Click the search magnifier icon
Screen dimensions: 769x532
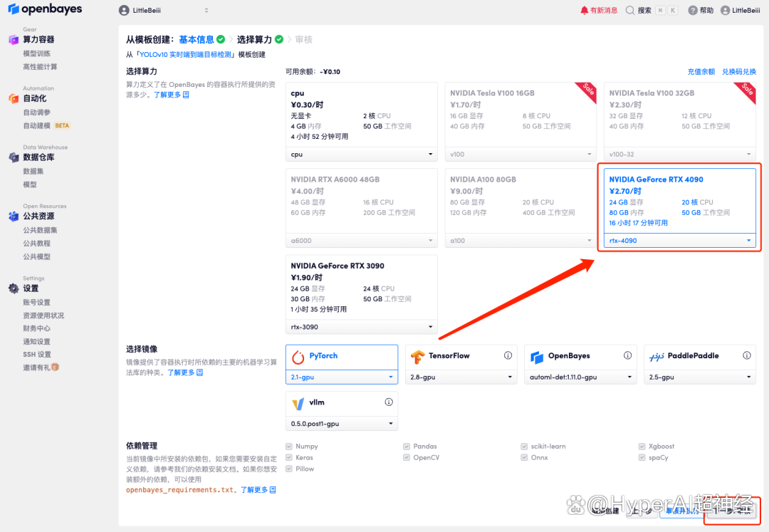point(630,11)
